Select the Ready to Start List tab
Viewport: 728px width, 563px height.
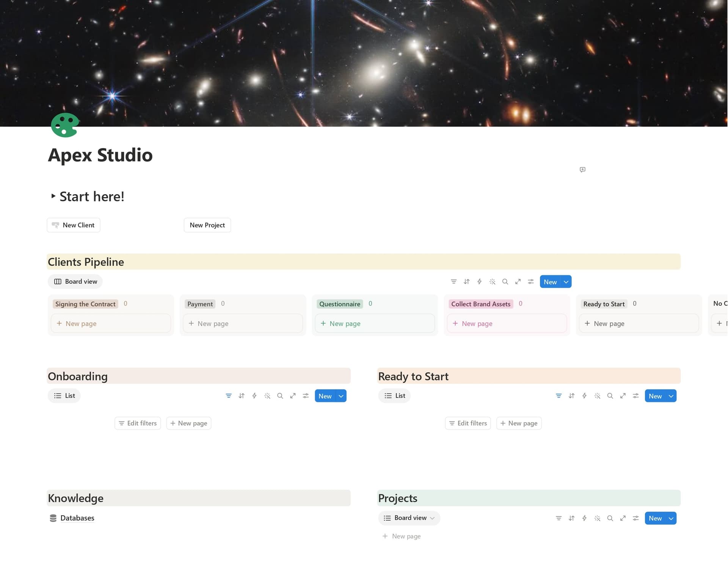395,396
